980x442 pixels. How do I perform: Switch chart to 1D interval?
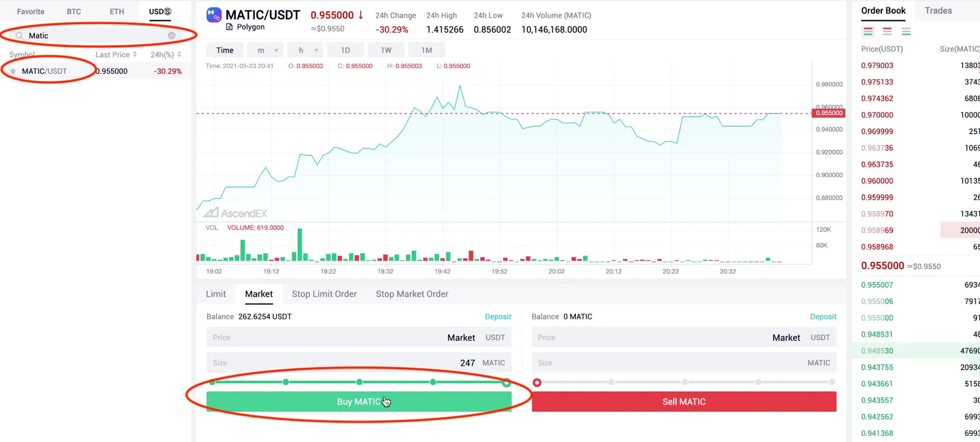[345, 50]
